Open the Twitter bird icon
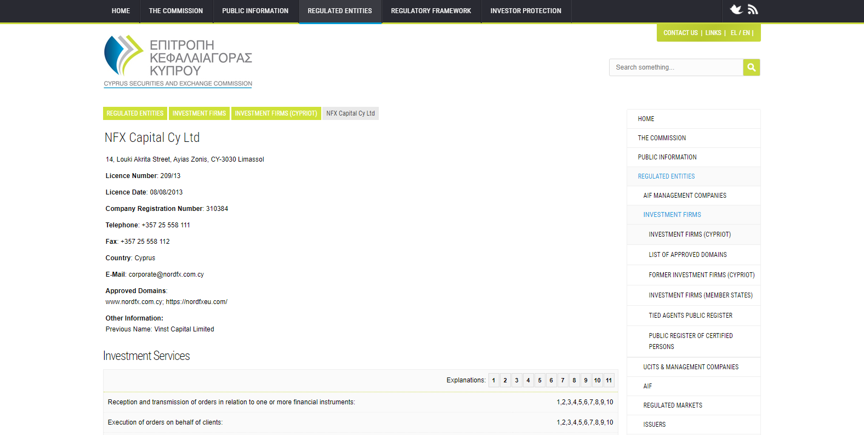The image size is (864, 435). tap(736, 9)
